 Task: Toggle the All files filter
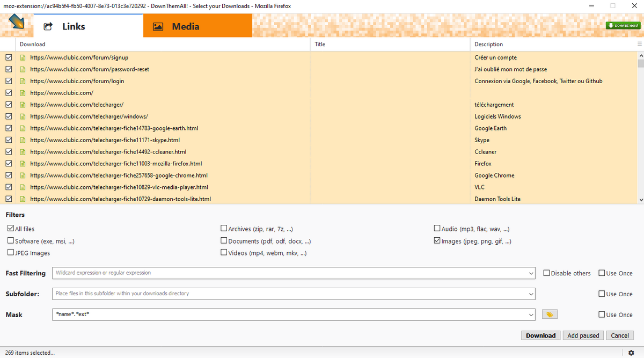click(x=11, y=229)
